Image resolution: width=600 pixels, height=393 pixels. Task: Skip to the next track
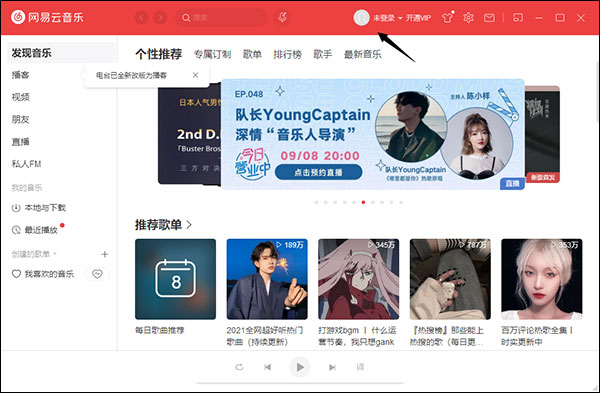pyautogui.click(x=332, y=367)
